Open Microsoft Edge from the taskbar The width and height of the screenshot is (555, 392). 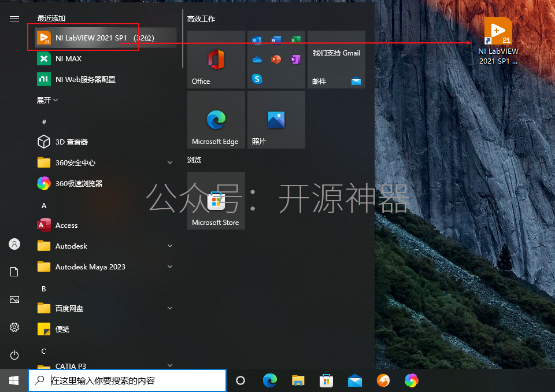(x=270, y=380)
